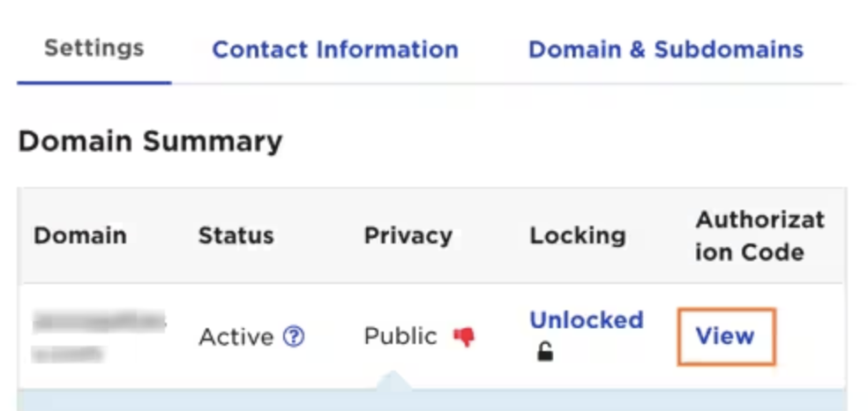View the authorization code
This screenshot has width=868, height=411.
[726, 336]
